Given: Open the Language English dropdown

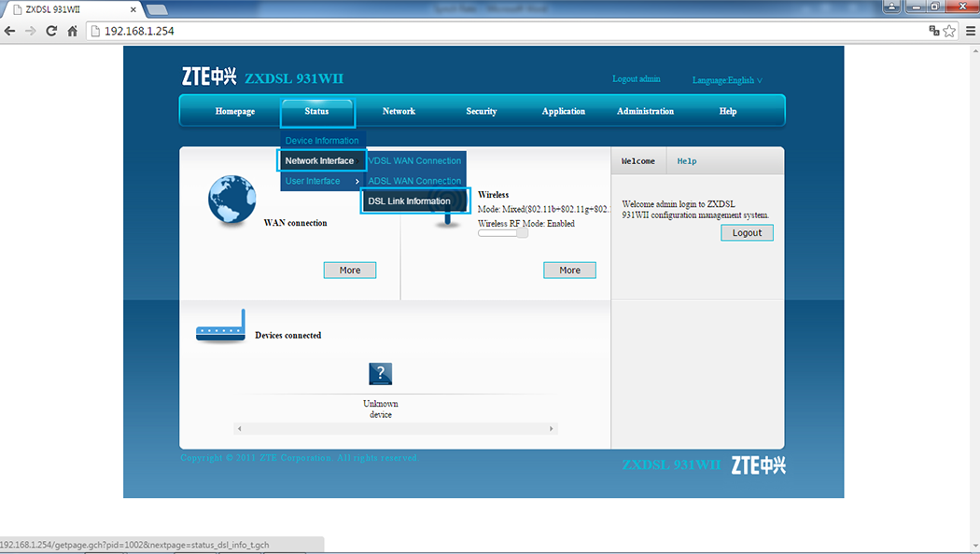Looking at the screenshot, I should 727,80.
